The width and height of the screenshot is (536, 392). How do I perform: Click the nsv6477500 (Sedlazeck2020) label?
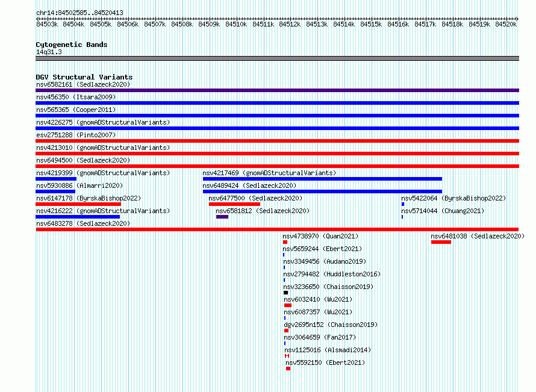pyautogui.click(x=255, y=198)
